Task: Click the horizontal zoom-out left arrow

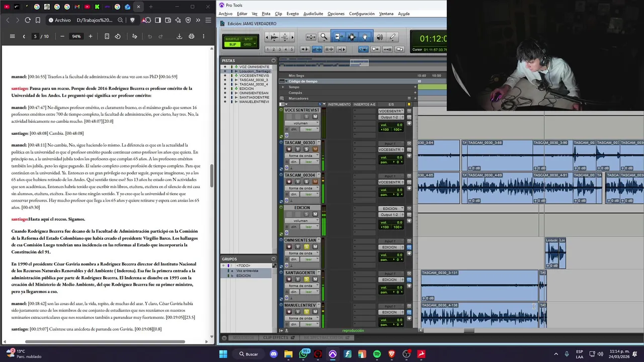Action: click(267, 37)
